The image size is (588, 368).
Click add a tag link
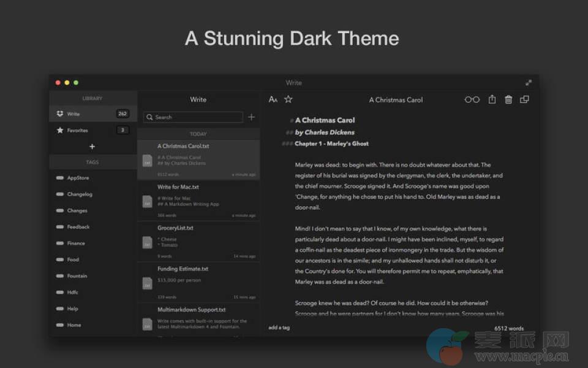(279, 328)
